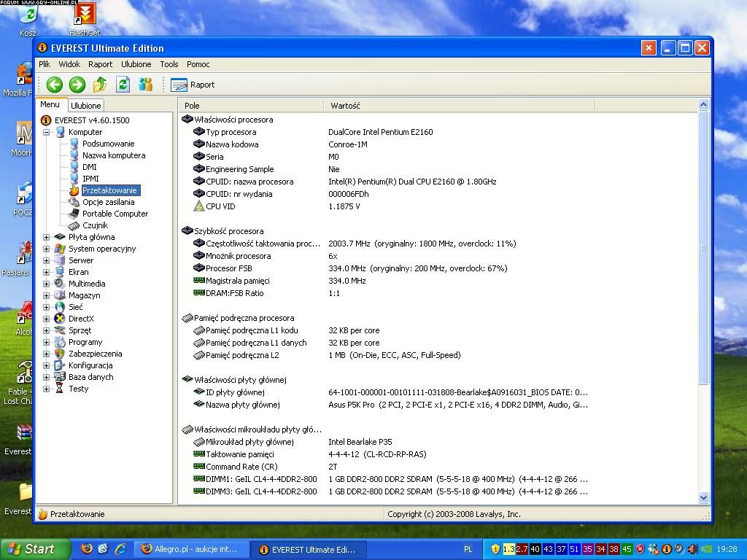Viewport: 747px width, 560px height.
Task: Select Nazwa komputera in the tree
Action: (x=114, y=156)
